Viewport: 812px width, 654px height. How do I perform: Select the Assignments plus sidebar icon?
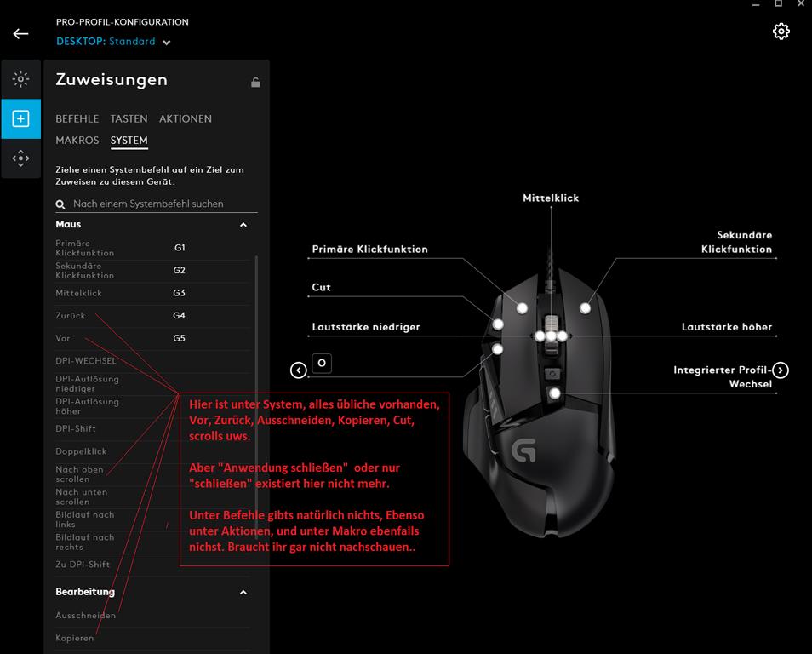pos(20,118)
